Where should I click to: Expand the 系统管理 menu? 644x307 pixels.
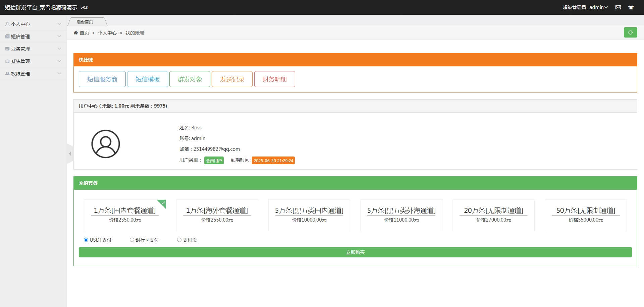pyautogui.click(x=7, y=61)
